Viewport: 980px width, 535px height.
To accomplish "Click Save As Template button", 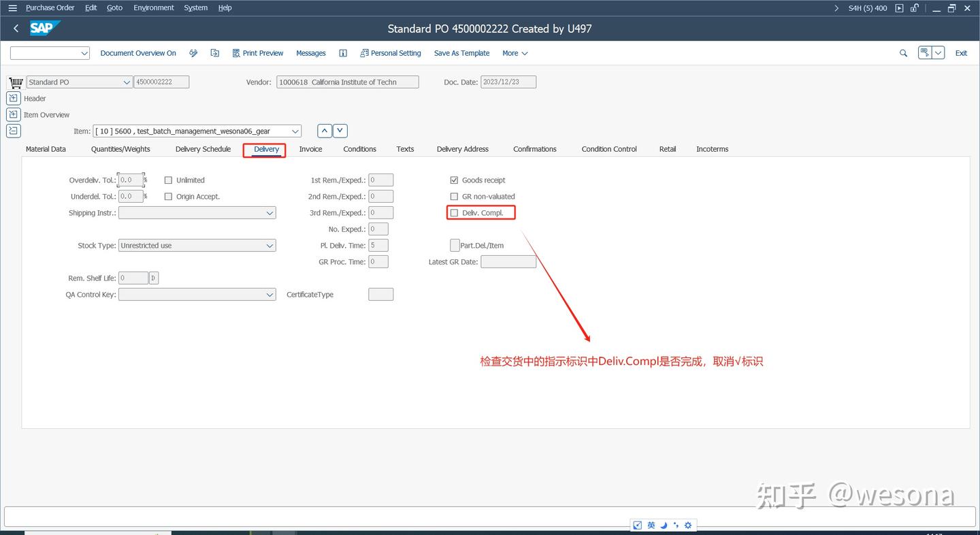I will (x=461, y=53).
